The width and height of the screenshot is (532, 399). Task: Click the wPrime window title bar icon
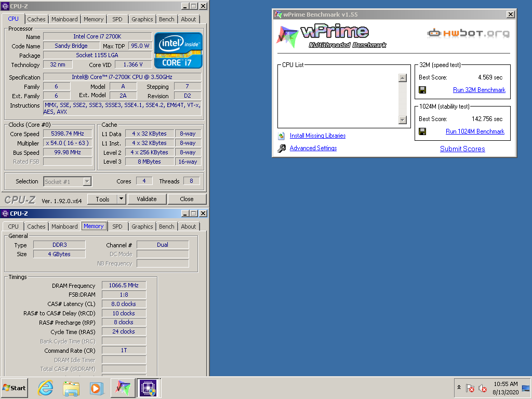click(278, 15)
